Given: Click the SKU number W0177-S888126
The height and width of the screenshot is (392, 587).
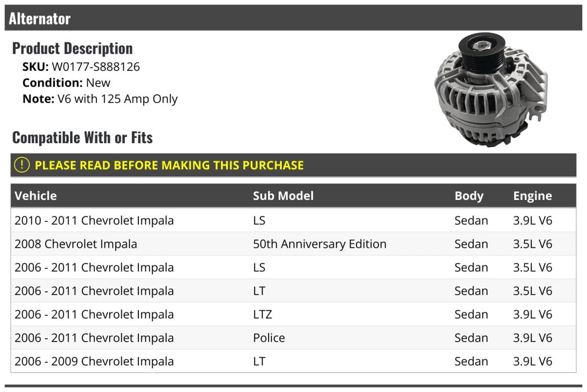Looking at the screenshot, I should click(96, 67).
